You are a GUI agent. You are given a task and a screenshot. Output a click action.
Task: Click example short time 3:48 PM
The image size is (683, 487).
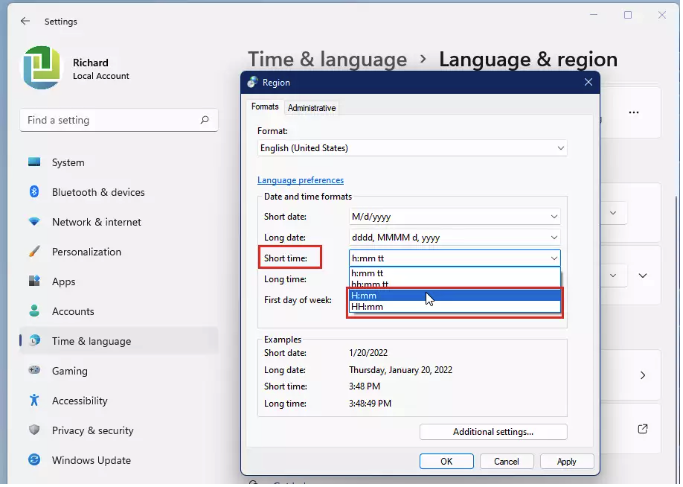(364, 386)
